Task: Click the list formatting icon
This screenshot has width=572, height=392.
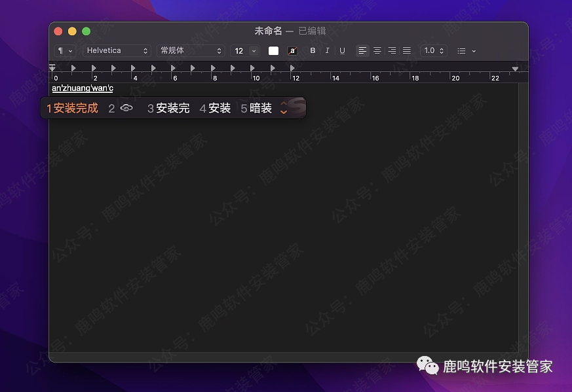Action: coord(462,50)
